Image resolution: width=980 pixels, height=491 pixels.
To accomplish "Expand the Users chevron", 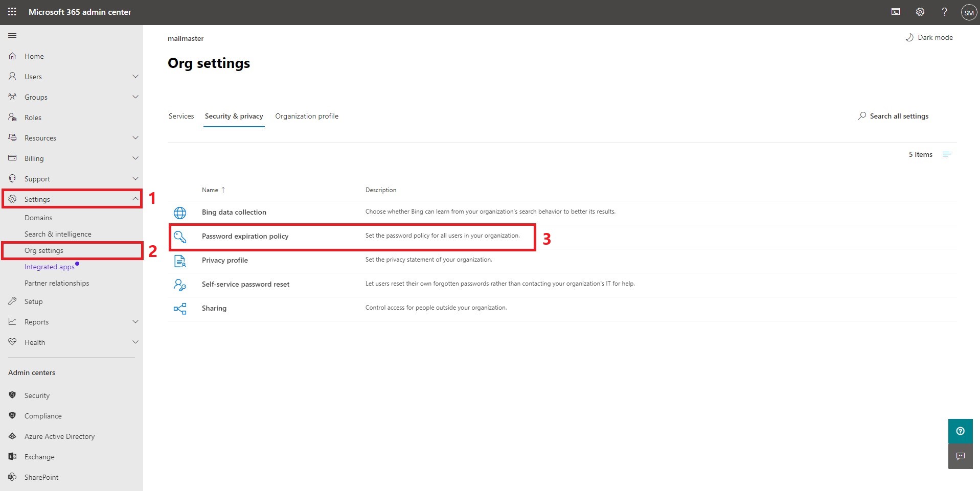I will tap(135, 77).
